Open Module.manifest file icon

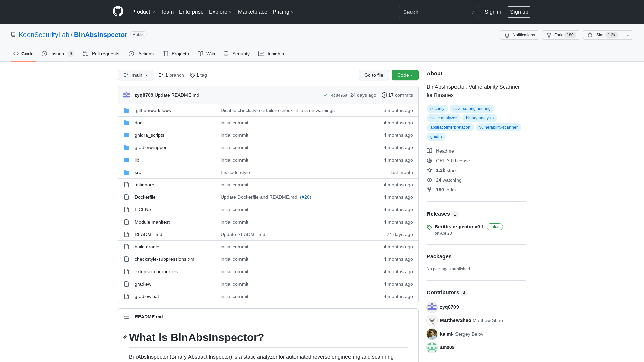pos(126,222)
